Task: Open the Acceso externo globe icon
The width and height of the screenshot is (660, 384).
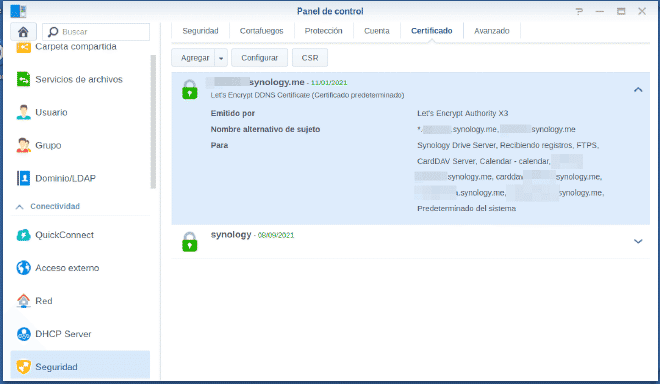Action: [x=24, y=268]
